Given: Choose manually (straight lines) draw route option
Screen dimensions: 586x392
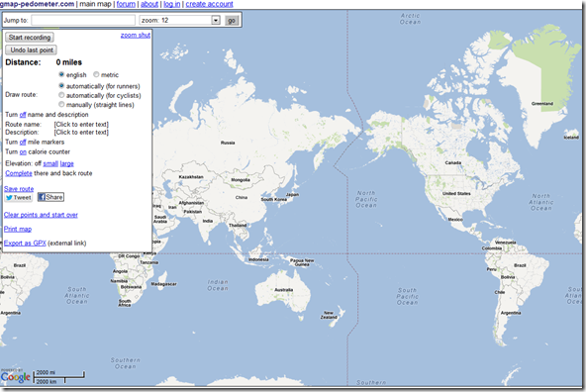Looking at the screenshot, I should coord(61,104).
